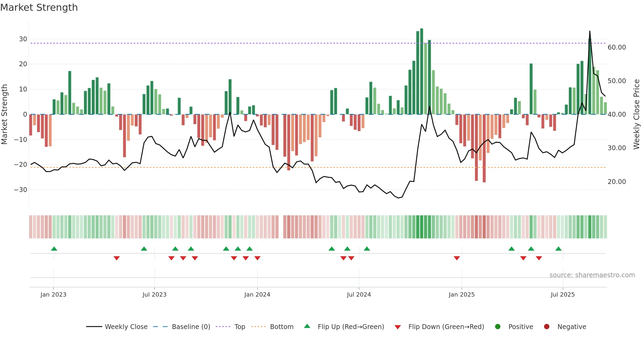
Task: Click the purple Top legend line
Action: (x=223, y=327)
